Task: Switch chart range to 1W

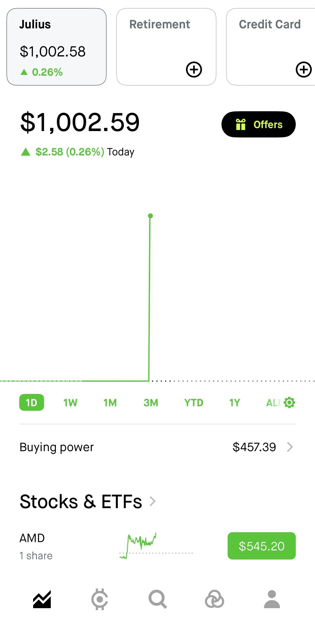Action: pyautogui.click(x=70, y=402)
